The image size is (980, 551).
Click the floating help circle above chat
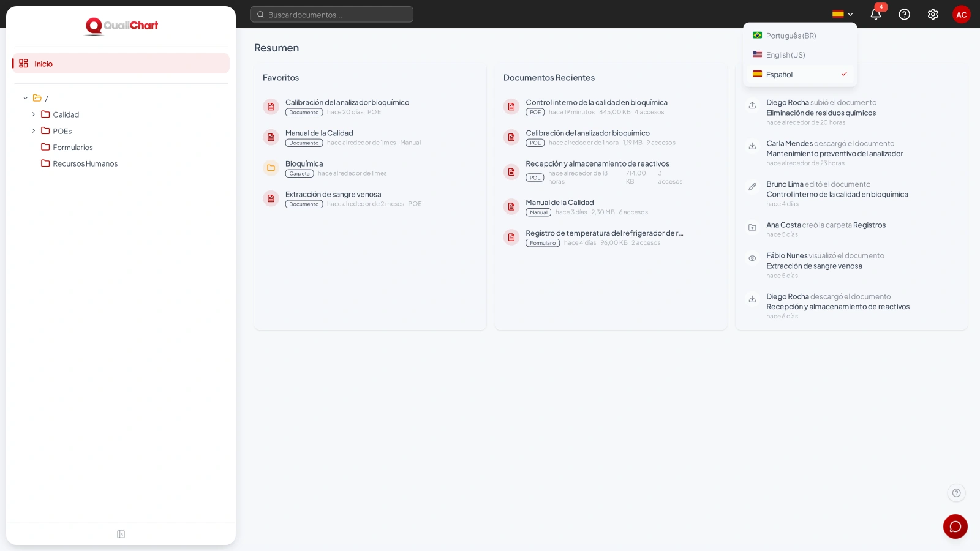click(956, 493)
